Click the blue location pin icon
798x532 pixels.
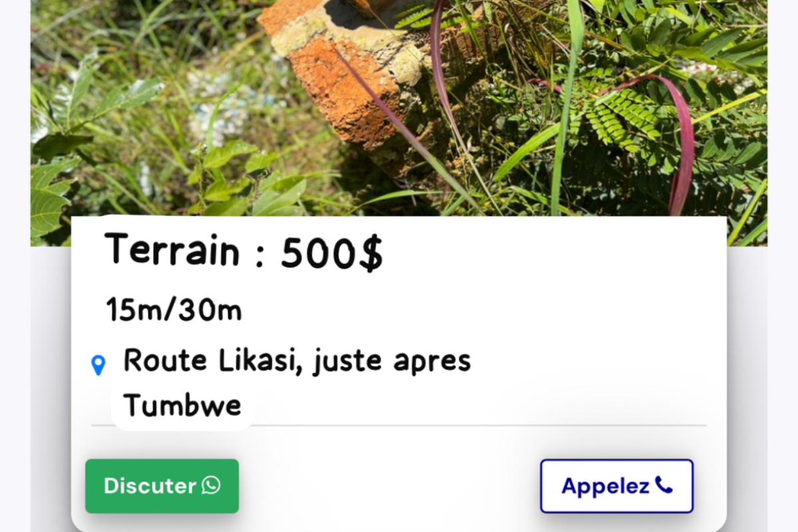pyautogui.click(x=98, y=365)
